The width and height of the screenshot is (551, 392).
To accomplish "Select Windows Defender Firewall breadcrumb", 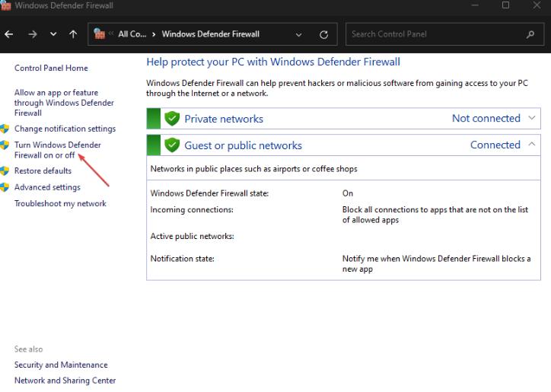I will (x=211, y=34).
